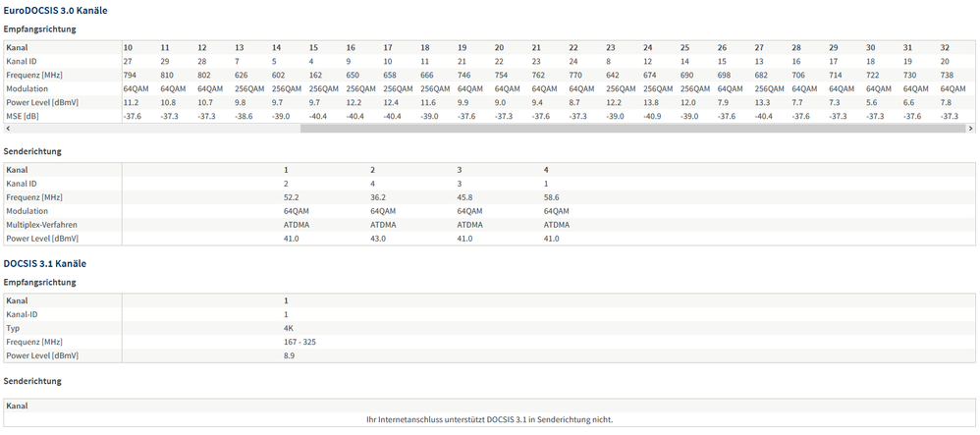Click frequency value 666 MHz
980x435 pixels.
(x=427, y=75)
